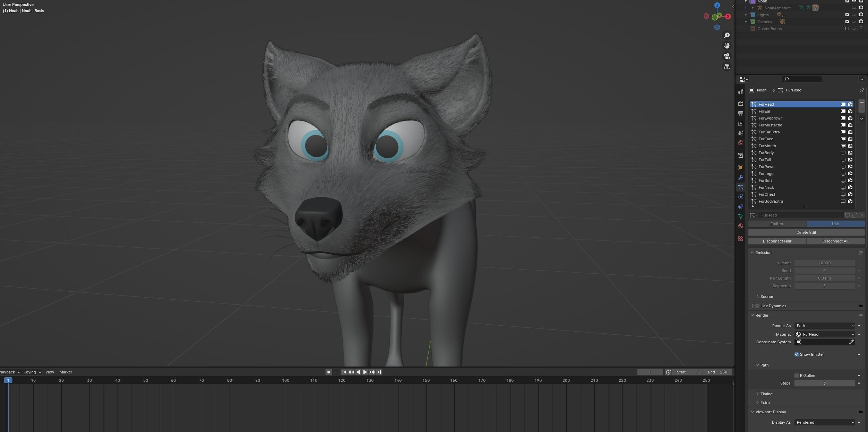
Task: Play the animation forward
Action: point(365,372)
